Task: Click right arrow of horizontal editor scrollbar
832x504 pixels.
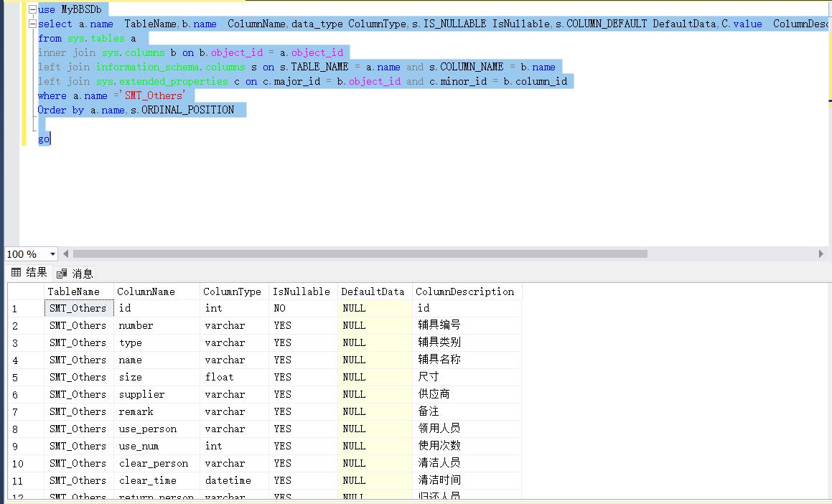Action: pyautogui.click(x=821, y=254)
